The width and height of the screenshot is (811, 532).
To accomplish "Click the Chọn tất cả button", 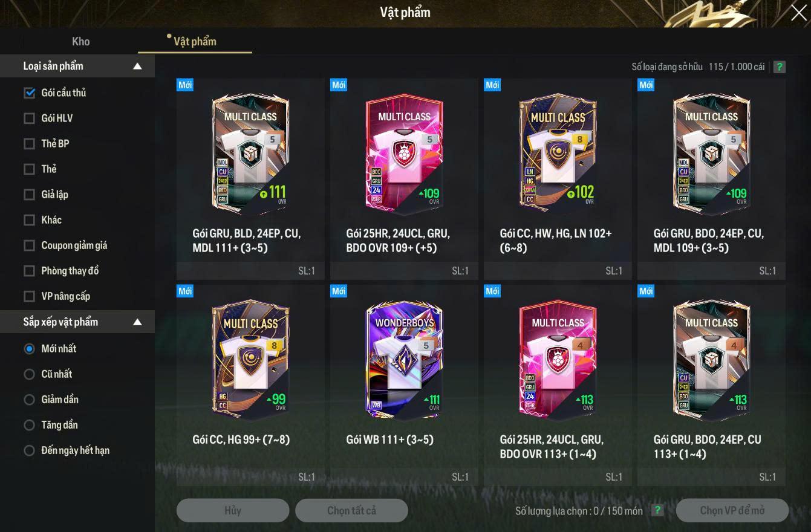I will pos(351,510).
